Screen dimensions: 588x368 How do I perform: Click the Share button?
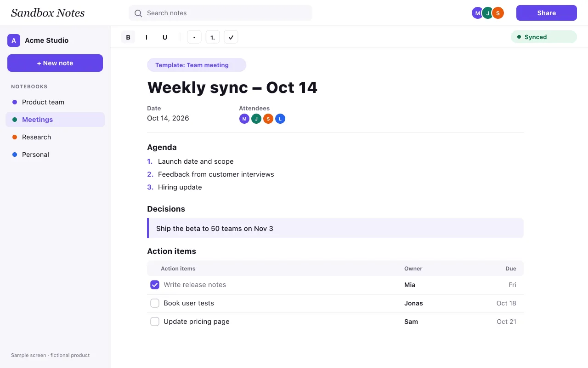[547, 13]
